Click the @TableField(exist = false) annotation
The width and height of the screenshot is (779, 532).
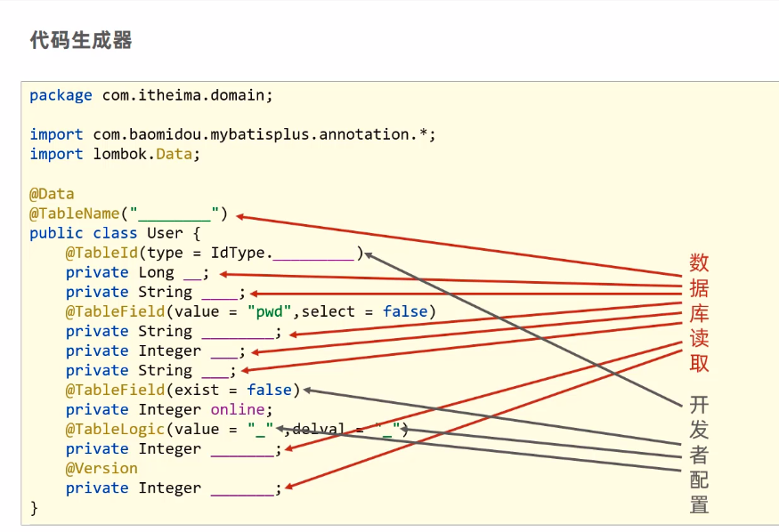point(183,390)
